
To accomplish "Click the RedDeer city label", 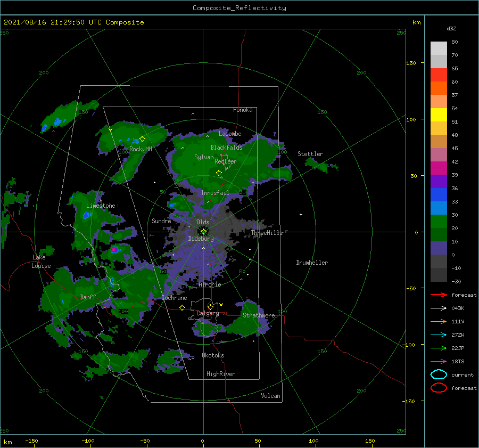I will pyautogui.click(x=226, y=161).
